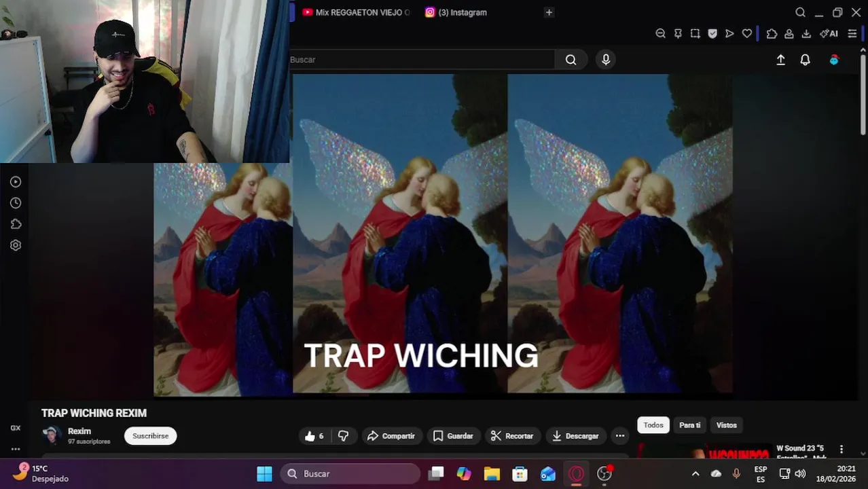
Task: Click the send/flow arrow icon in toolbar
Action: (729, 33)
